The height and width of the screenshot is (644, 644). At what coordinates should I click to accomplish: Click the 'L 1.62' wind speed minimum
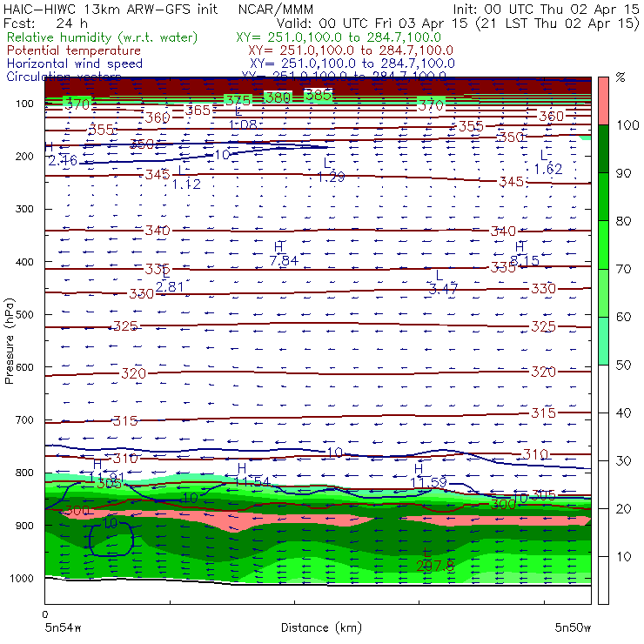(x=548, y=162)
